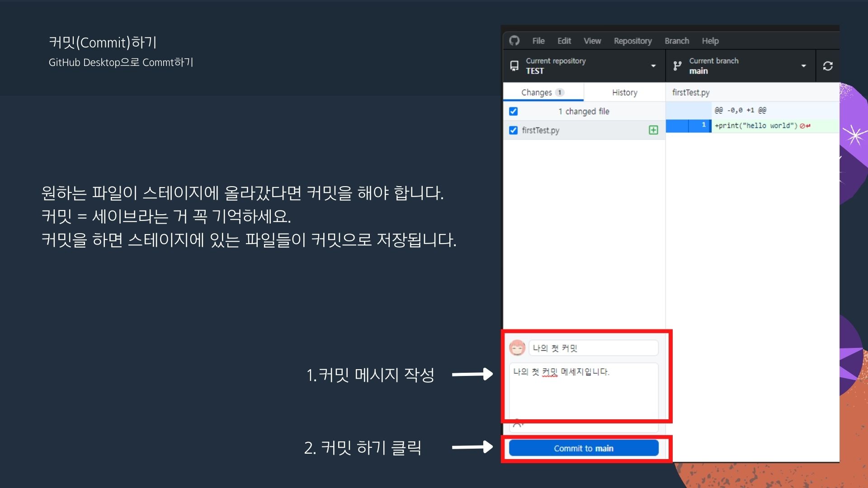Open the File menu

(x=538, y=41)
